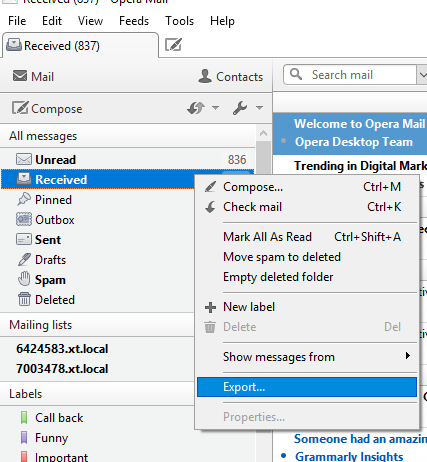Open the Tools menu
Viewport: 427px width, 462px height.
(x=179, y=21)
